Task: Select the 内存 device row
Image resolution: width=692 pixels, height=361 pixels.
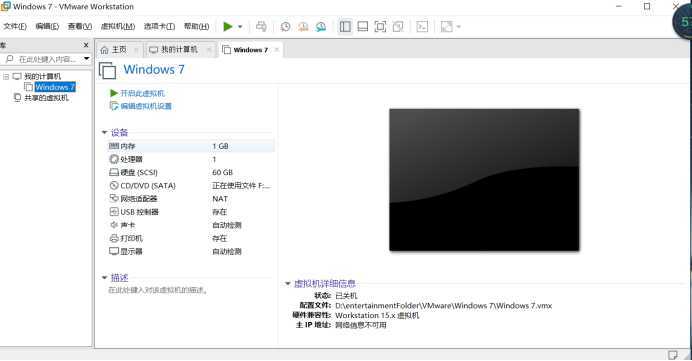Action: pyautogui.click(x=191, y=146)
